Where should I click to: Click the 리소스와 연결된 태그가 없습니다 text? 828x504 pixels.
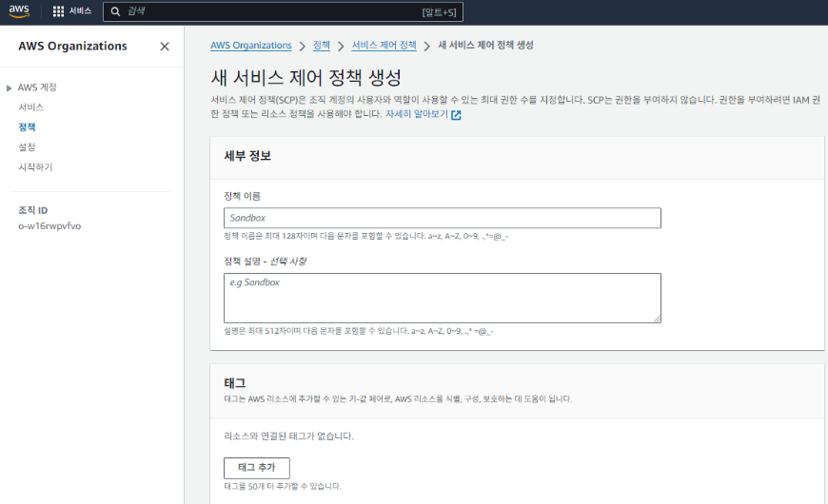pyautogui.click(x=289, y=436)
